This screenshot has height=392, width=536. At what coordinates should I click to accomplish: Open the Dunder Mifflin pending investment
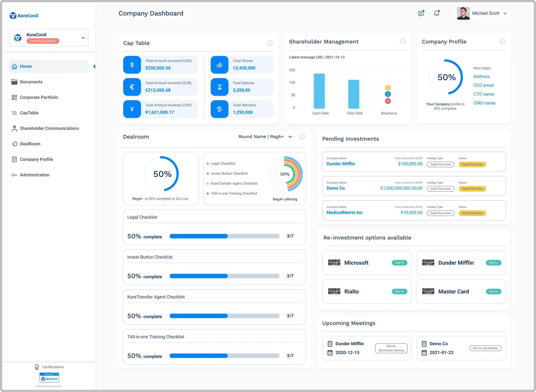point(414,162)
